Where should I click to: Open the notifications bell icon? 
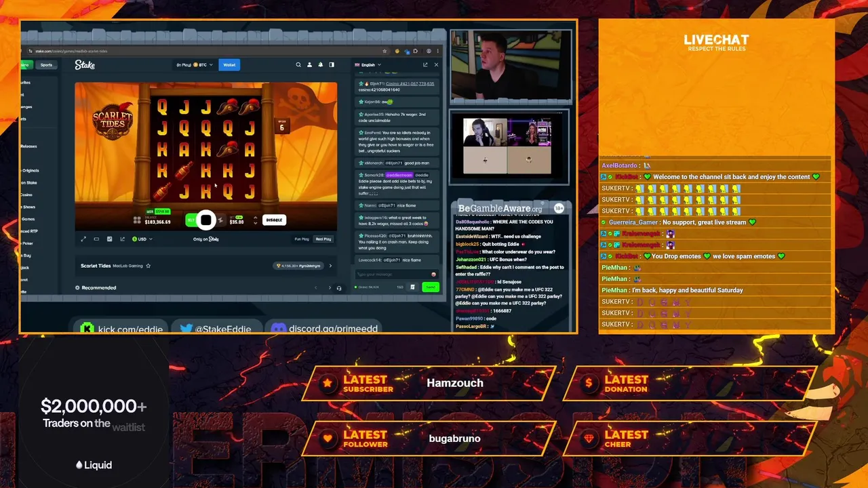pos(320,65)
